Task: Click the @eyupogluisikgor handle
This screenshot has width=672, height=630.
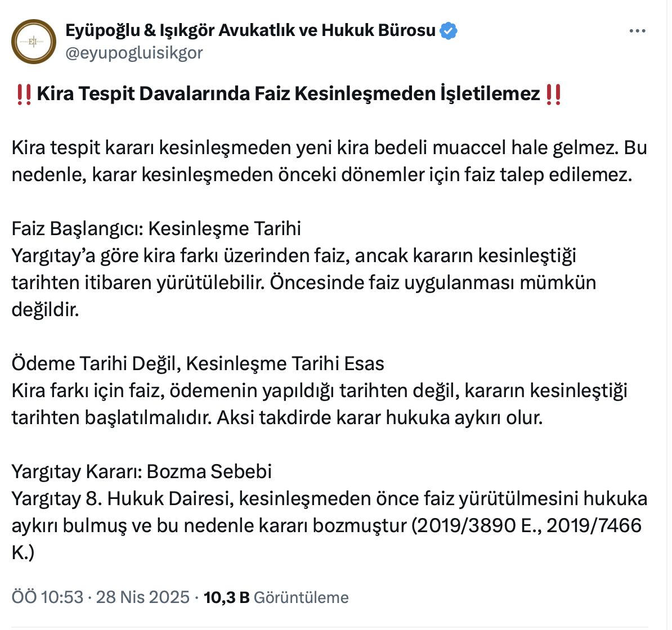Action: [134, 53]
